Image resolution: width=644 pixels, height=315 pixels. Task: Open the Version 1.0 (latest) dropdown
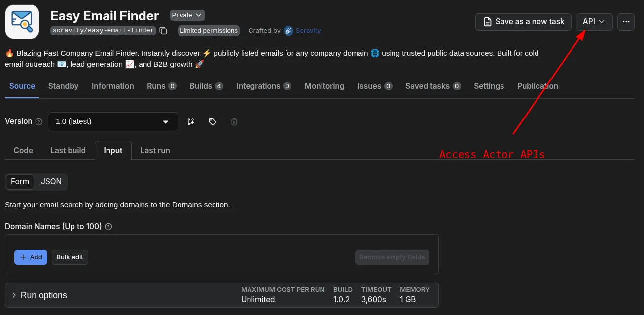112,121
